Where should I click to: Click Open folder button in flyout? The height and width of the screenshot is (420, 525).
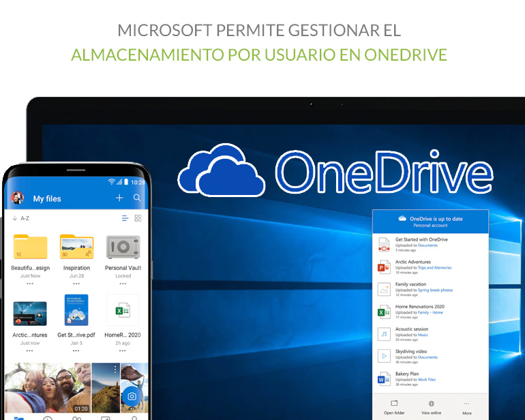click(394, 407)
